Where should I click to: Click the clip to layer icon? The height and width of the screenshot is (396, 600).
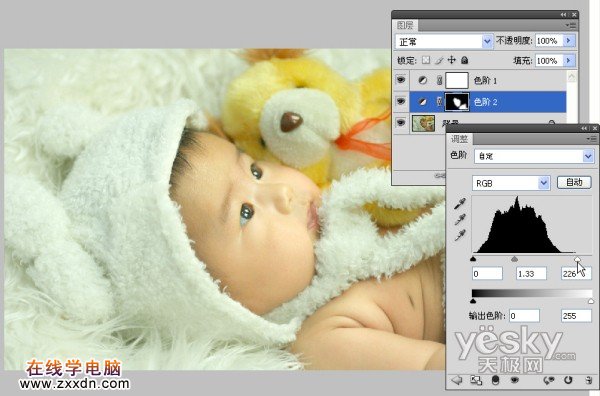(x=495, y=380)
